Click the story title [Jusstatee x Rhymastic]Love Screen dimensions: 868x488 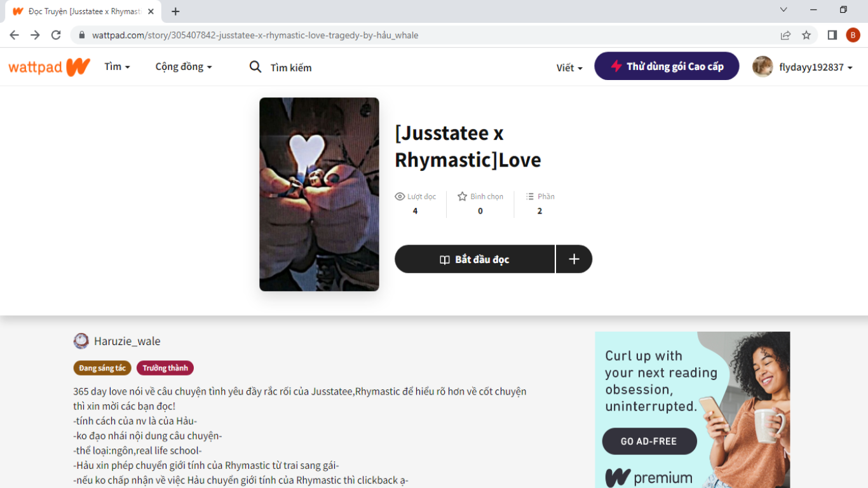(x=468, y=146)
